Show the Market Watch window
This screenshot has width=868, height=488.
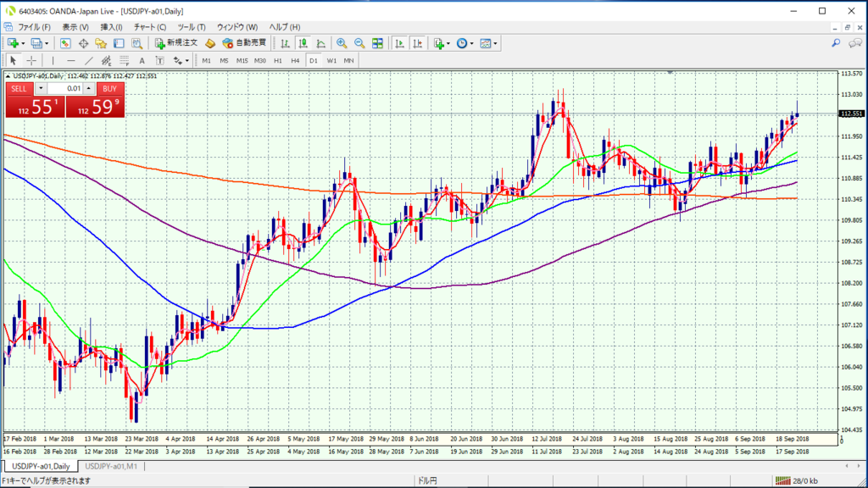65,43
